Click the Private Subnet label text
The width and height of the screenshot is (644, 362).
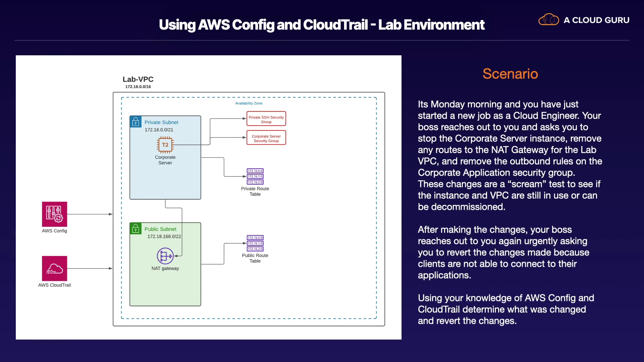(161, 122)
